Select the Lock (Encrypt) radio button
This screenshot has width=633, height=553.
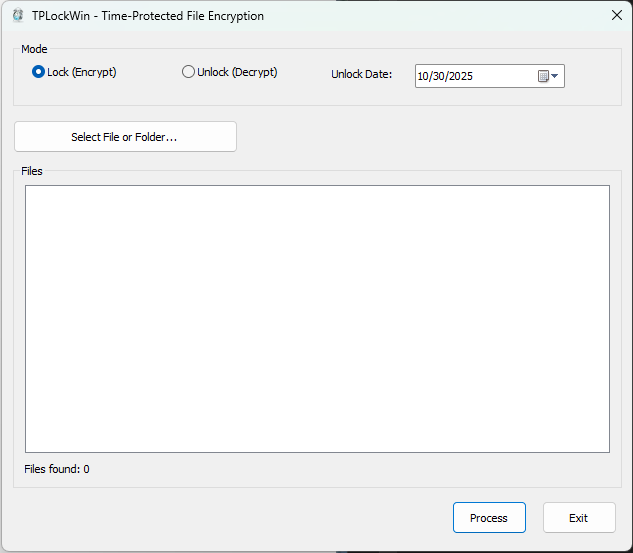[39, 72]
